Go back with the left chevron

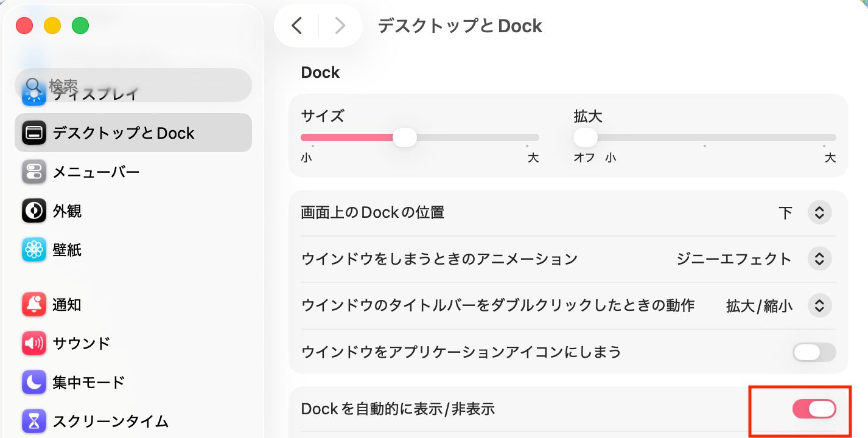296,26
